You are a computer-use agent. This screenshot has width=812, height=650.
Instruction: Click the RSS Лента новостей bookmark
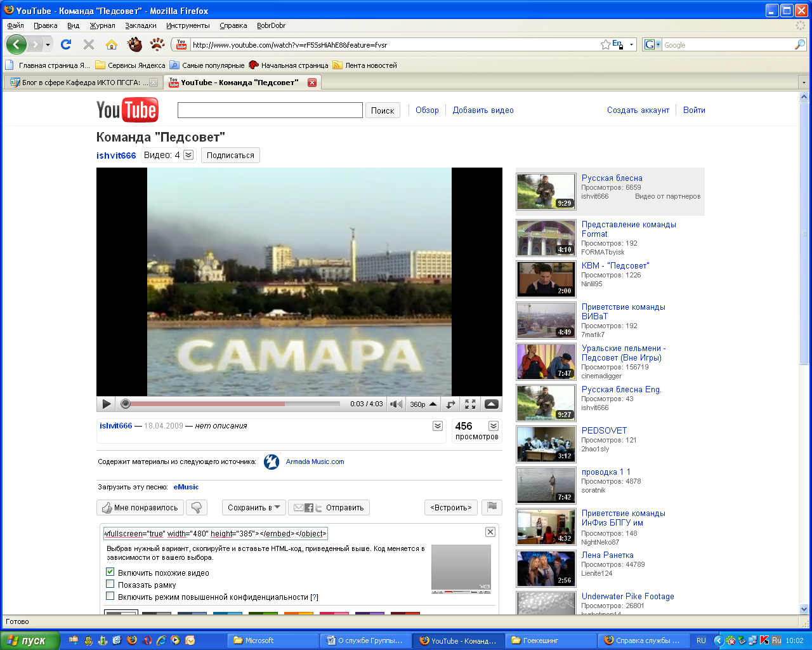tap(365, 65)
